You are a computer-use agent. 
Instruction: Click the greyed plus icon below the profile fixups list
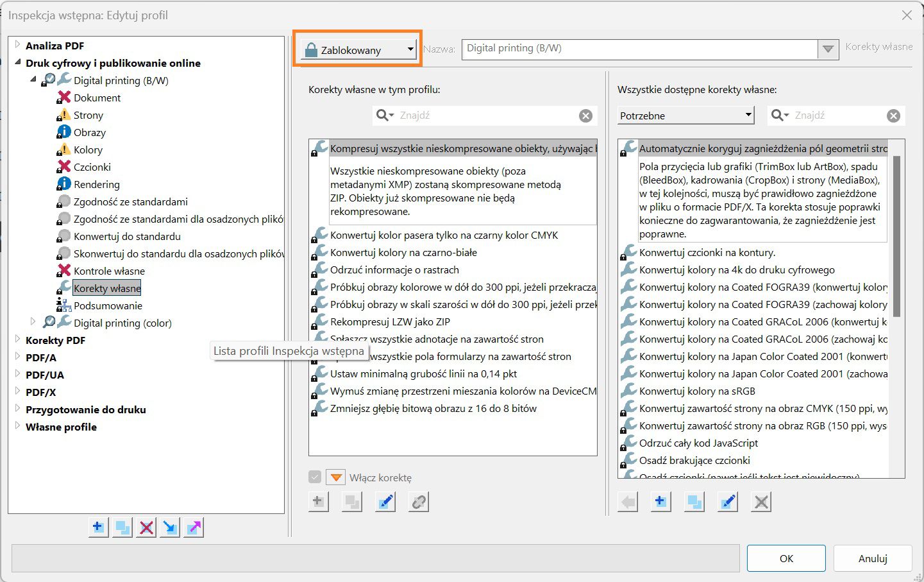click(x=318, y=501)
